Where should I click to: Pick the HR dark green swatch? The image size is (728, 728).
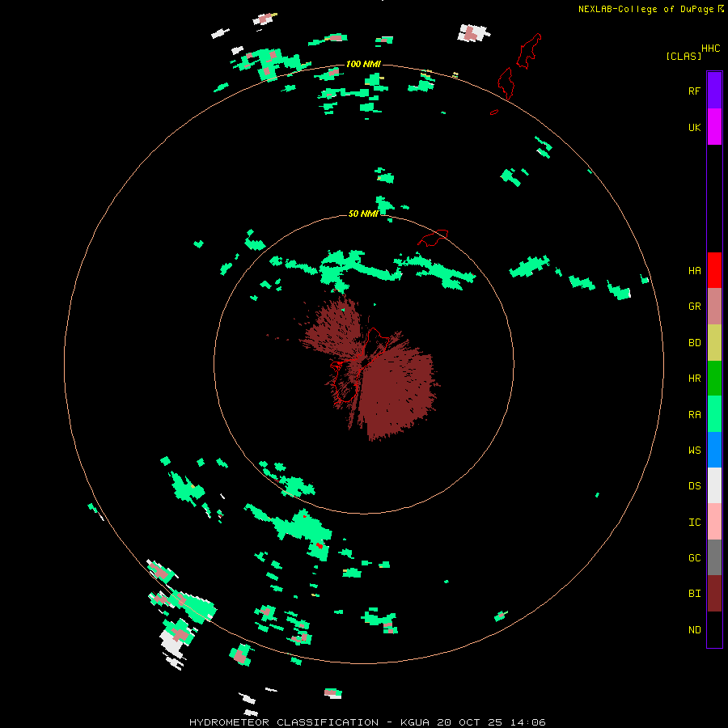click(714, 379)
